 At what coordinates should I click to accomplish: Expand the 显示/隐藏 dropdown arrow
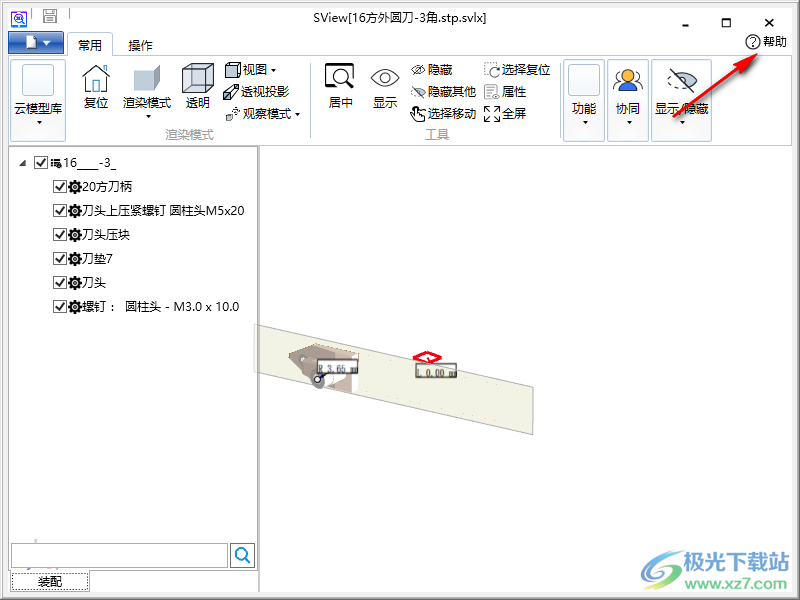(682, 123)
